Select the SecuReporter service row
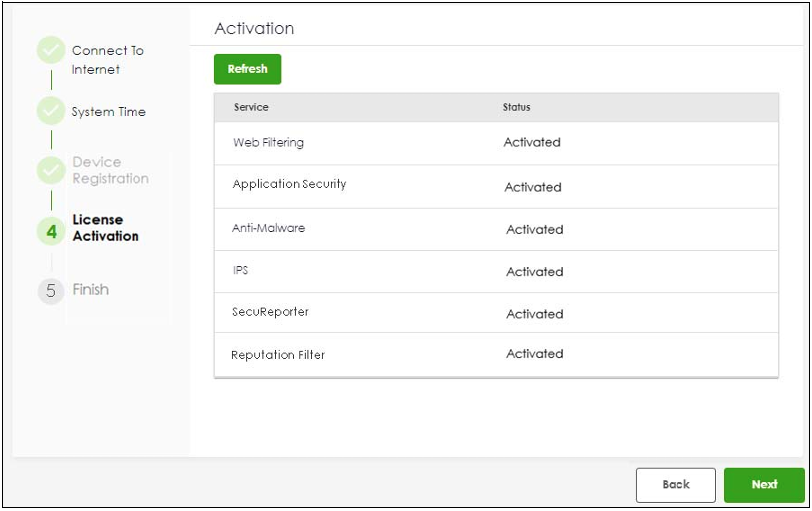This screenshot has width=812, height=511. (496, 312)
